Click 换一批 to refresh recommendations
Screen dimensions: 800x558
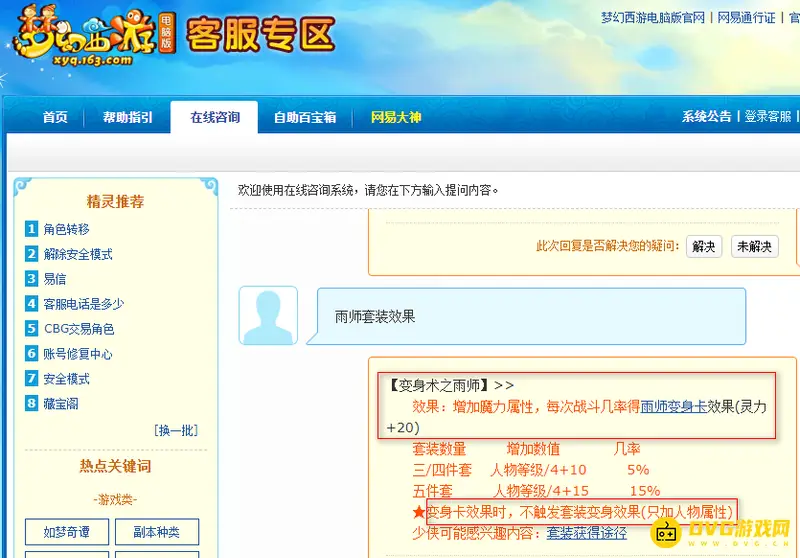coord(176,430)
